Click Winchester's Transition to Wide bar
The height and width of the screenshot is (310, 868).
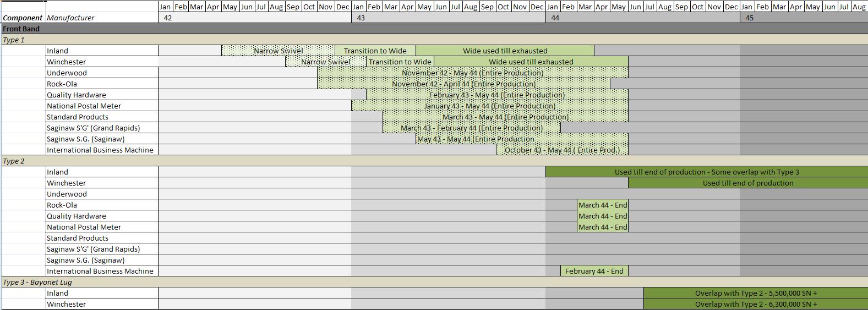400,62
